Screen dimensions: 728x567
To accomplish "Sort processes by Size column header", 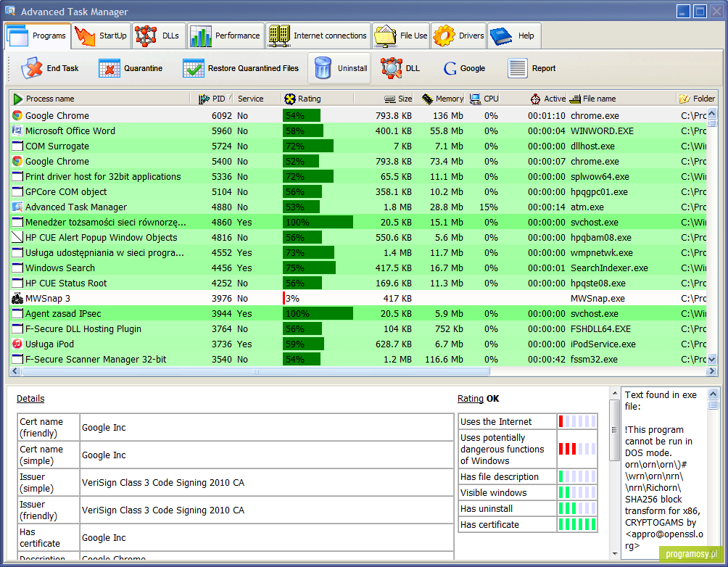I will point(384,99).
